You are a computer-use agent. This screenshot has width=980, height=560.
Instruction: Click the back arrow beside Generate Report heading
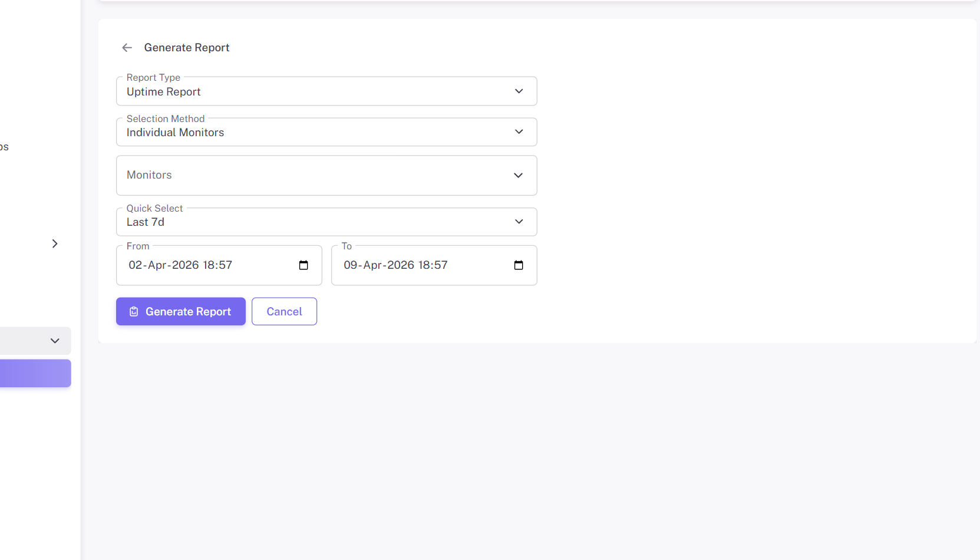[x=127, y=47]
